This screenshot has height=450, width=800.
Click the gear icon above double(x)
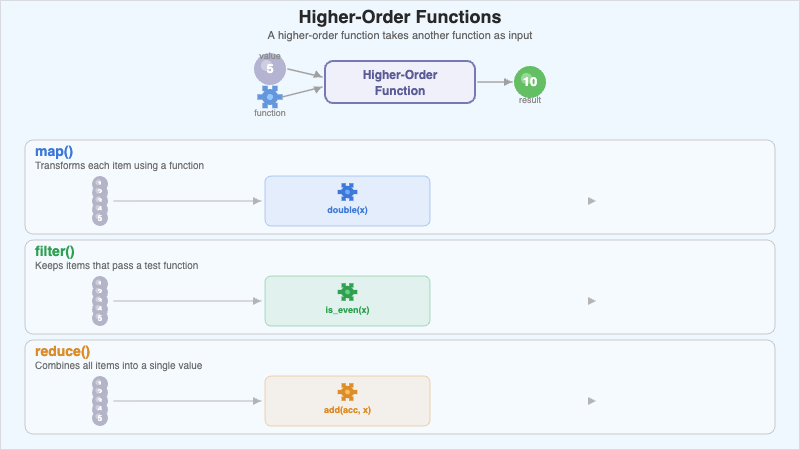347,192
